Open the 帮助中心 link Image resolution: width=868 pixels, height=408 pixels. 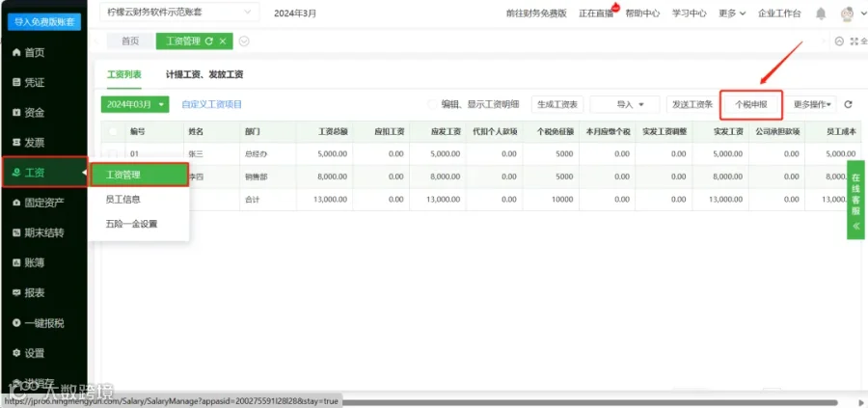coord(642,14)
